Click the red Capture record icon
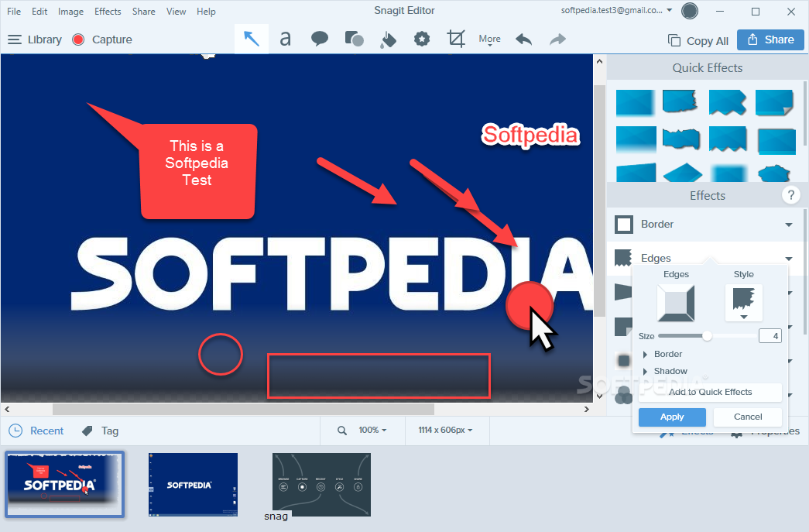 point(78,39)
